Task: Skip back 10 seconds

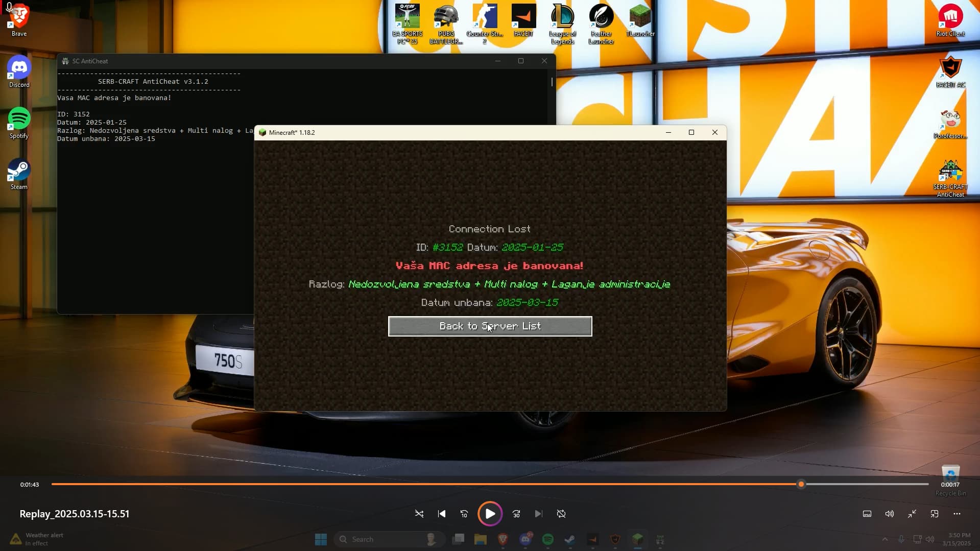Action: (464, 514)
